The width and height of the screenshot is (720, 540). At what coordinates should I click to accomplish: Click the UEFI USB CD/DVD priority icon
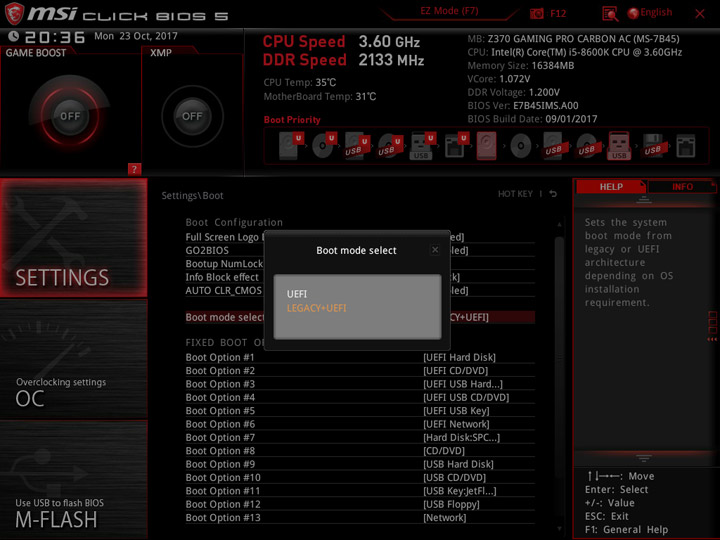(390, 146)
